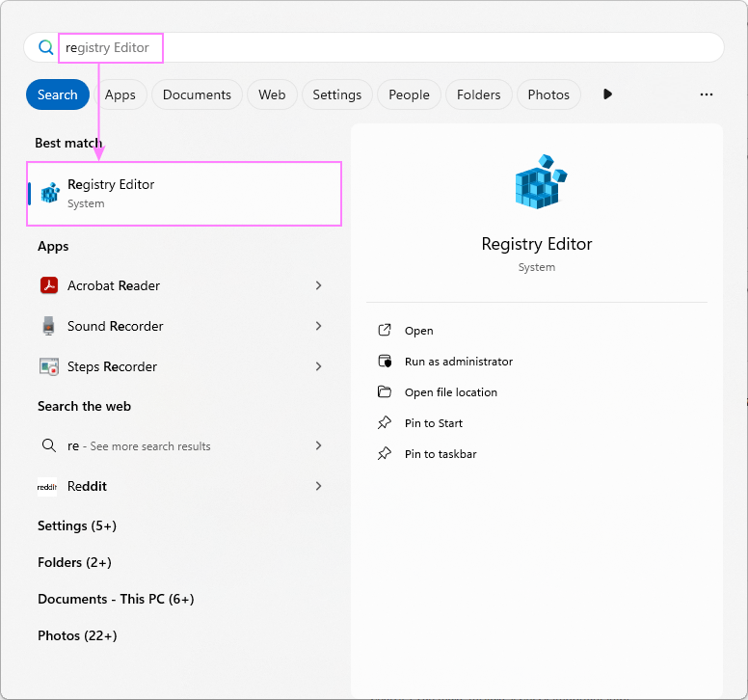748x700 pixels.
Task: Click the web search magnifier icon beside re
Action: coord(48,445)
